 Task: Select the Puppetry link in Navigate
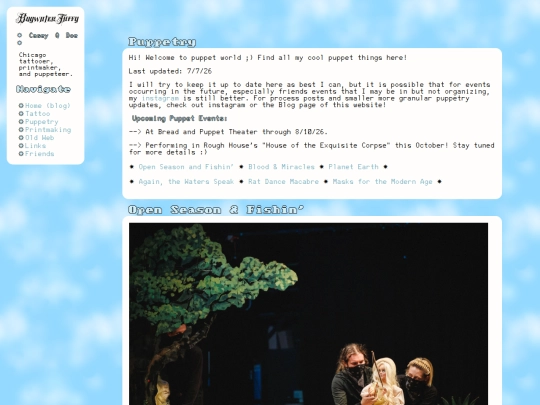(x=42, y=122)
